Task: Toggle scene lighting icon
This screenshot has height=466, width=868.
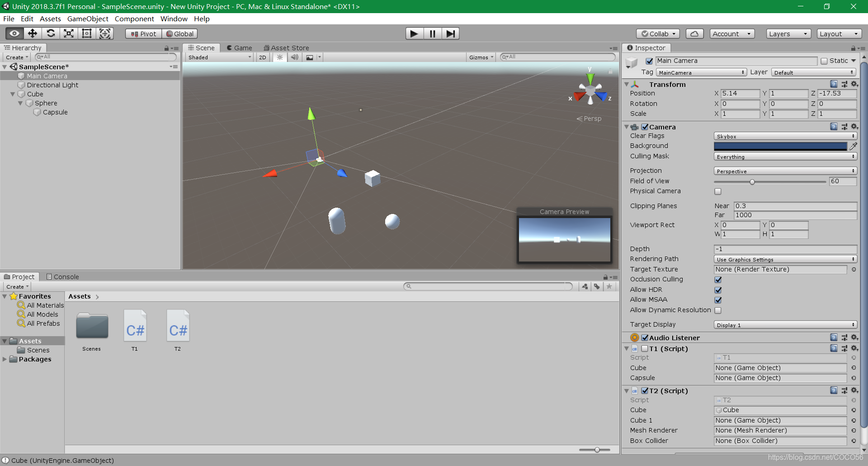Action: 280,57
